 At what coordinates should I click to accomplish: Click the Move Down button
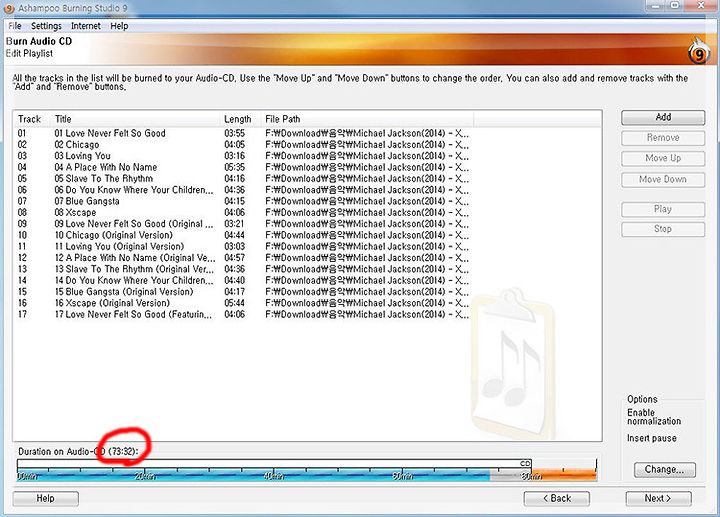coord(663,180)
